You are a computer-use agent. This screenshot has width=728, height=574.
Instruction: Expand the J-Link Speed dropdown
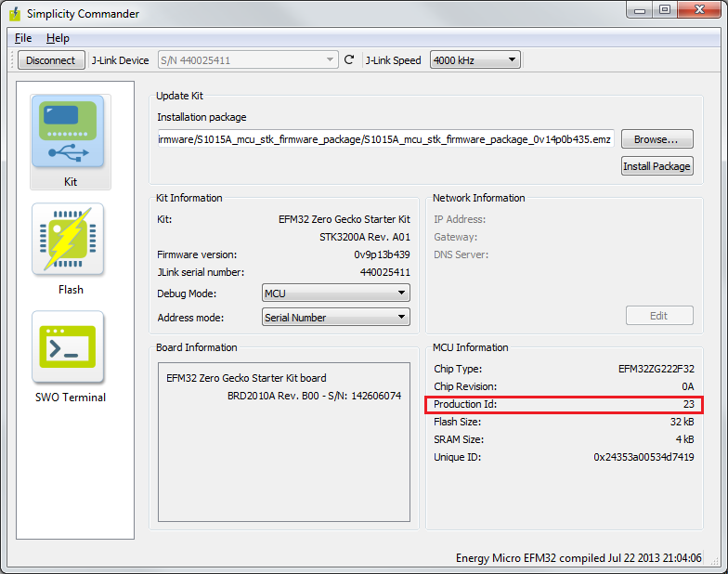click(474, 60)
